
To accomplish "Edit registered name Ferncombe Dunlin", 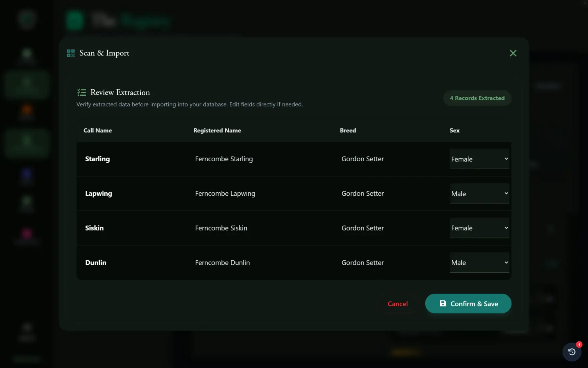I will (x=223, y=263).
